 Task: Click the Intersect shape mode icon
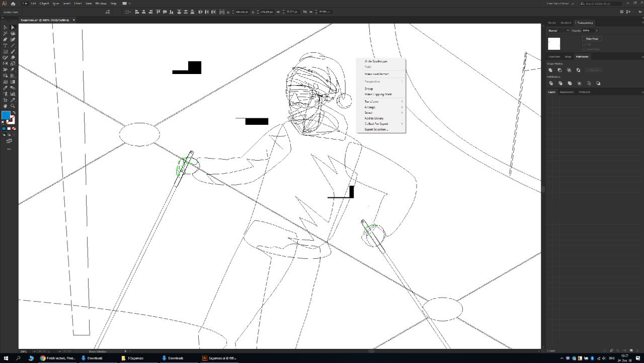coord(569,70)
